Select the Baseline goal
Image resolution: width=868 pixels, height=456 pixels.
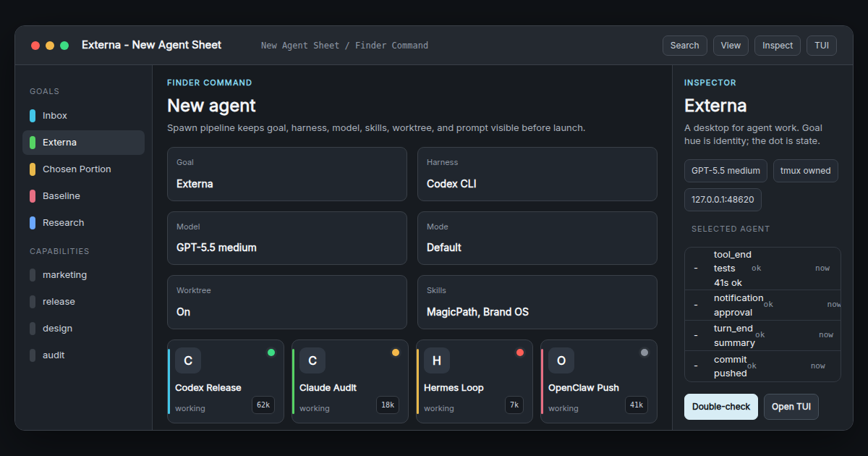[83, 196]
